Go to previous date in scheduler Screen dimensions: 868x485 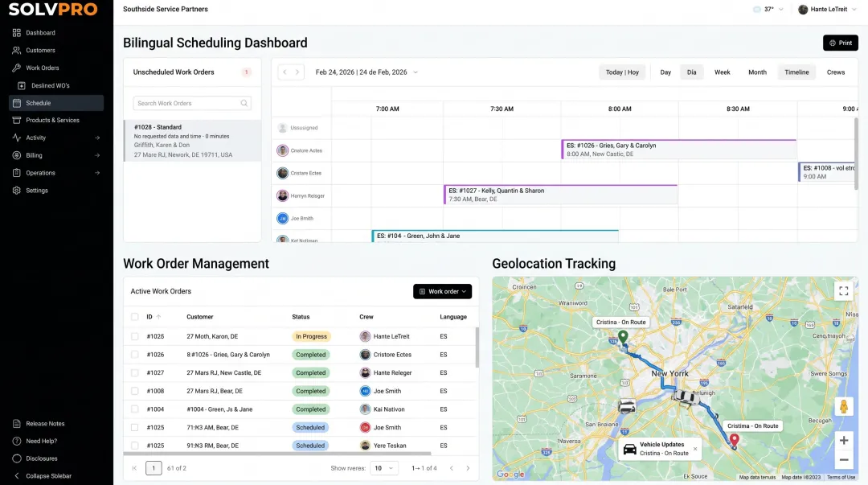[285, 72]
